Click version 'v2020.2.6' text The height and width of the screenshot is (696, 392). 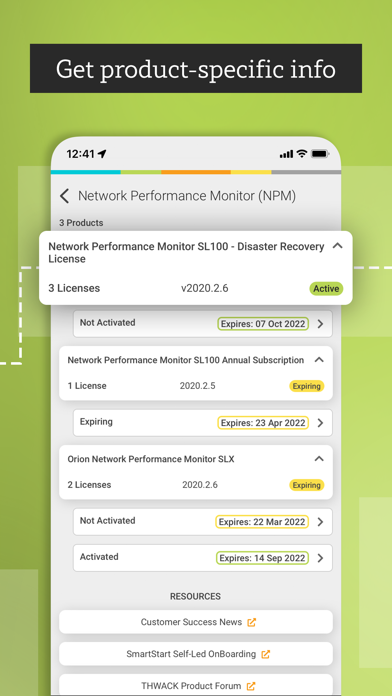205,288
